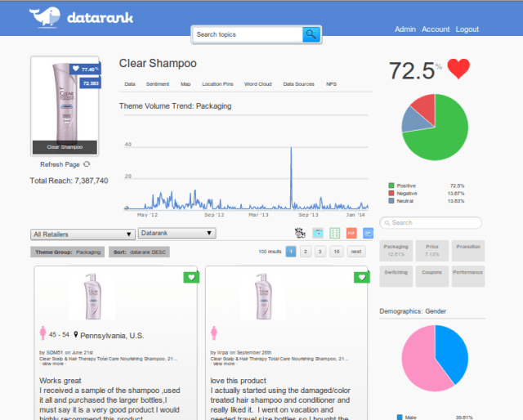
Task: Export with the orange PDF icon
Action: tap(351, 233)
